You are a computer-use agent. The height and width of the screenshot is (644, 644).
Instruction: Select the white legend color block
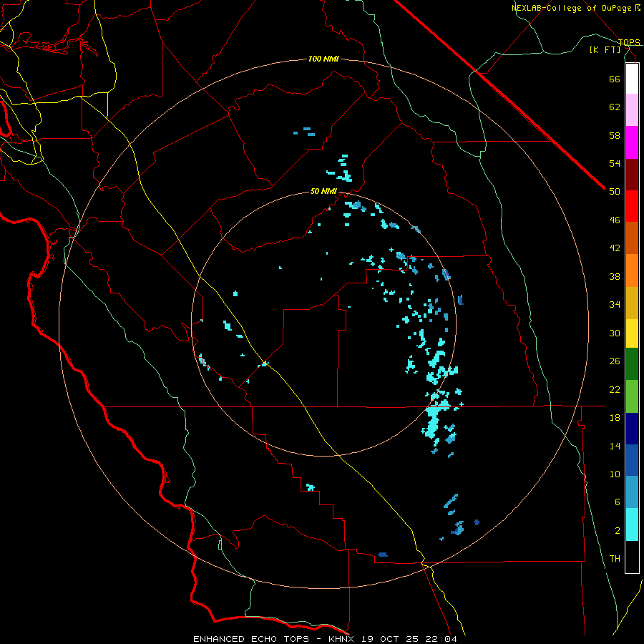point(632,79)
